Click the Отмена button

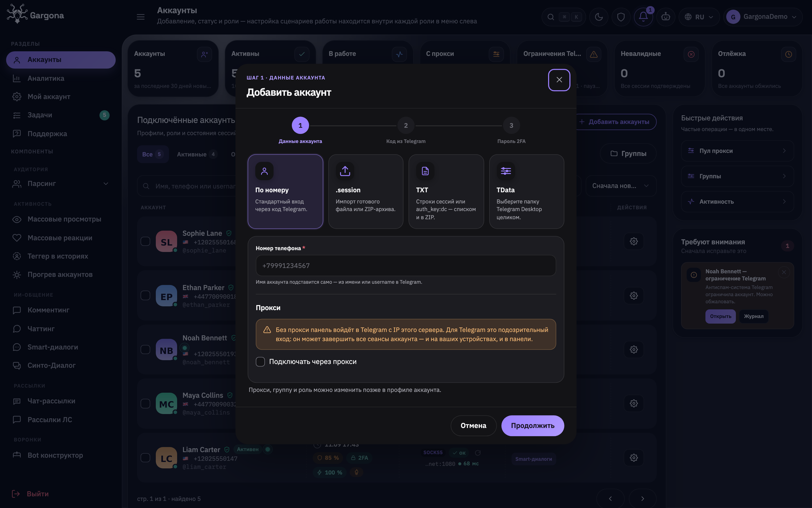[x=473, y=426]
